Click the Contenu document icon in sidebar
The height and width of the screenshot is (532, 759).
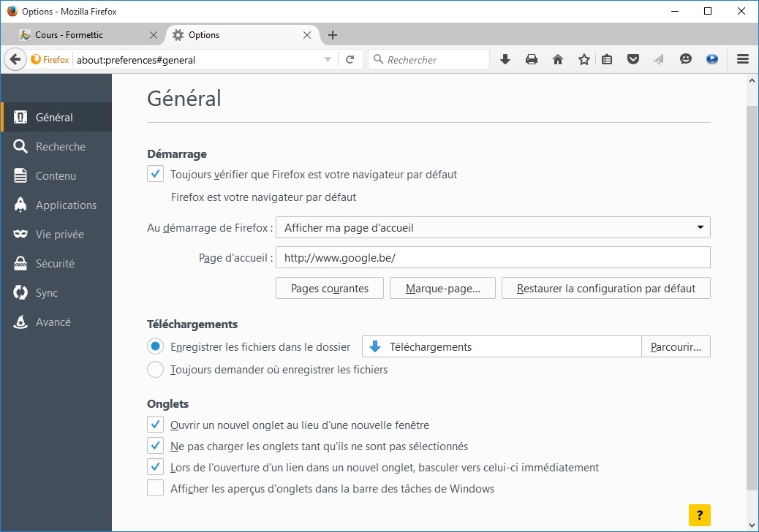click(20, 175)
